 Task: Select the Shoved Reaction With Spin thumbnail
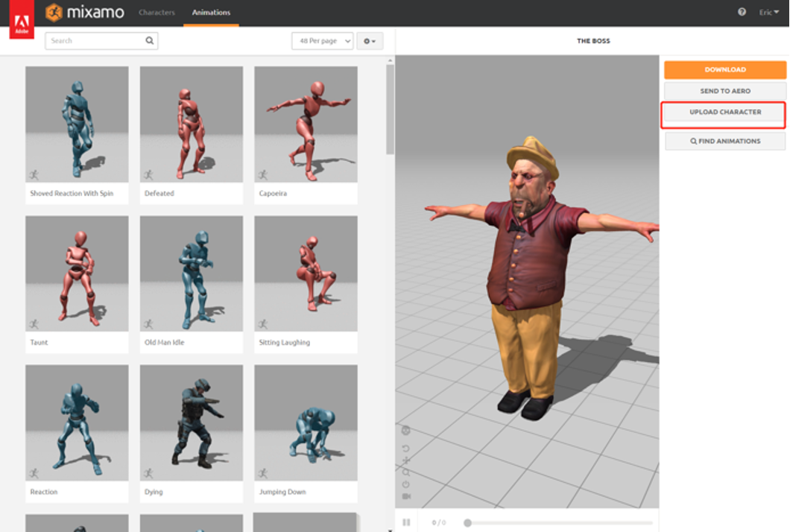(x=77, y=124)
